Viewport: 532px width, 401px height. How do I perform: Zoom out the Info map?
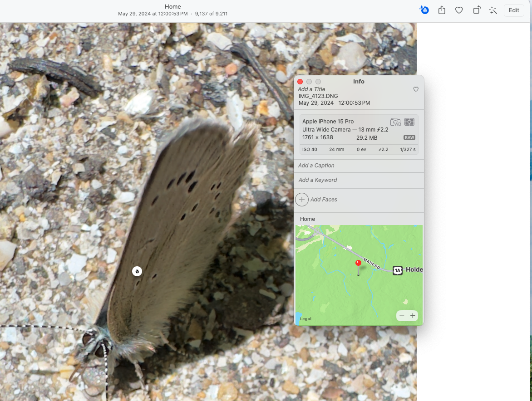coord(402,316)
